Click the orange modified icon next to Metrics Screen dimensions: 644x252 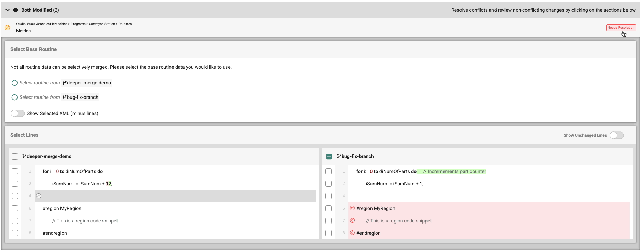point(8,27)
